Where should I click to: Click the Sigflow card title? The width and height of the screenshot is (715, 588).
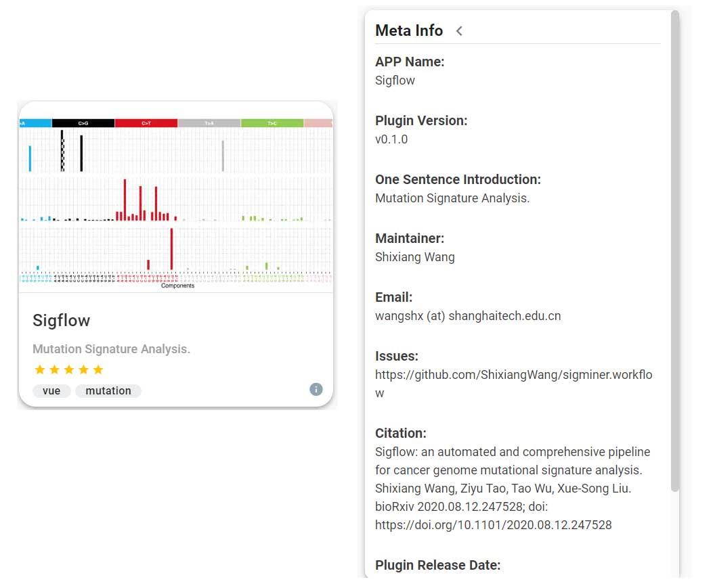(x=61, y=321)
